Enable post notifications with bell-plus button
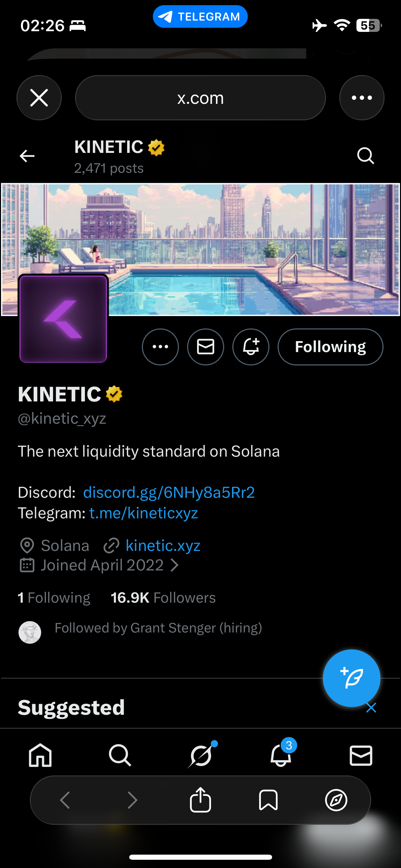Screen dimensions: 401x868 [x=251, y=347]
